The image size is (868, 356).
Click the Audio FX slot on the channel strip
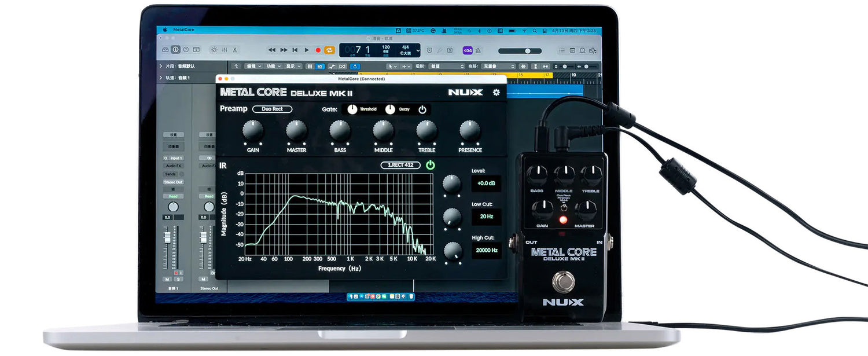(173, 166)
